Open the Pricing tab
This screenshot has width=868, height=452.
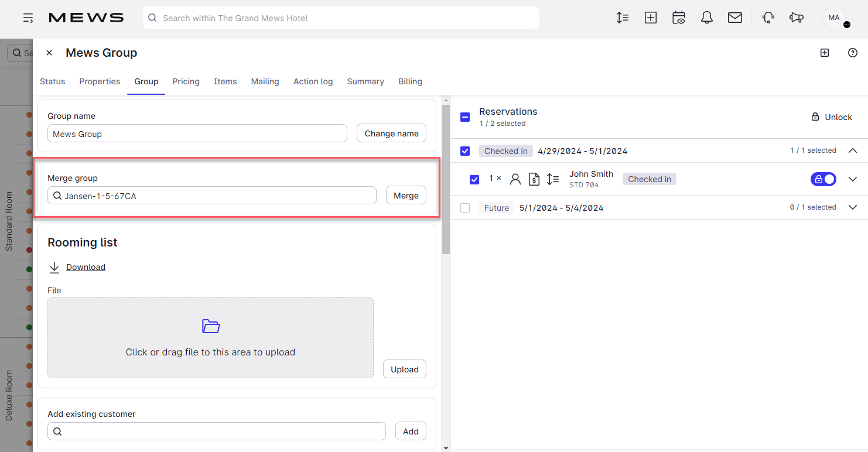186,81
